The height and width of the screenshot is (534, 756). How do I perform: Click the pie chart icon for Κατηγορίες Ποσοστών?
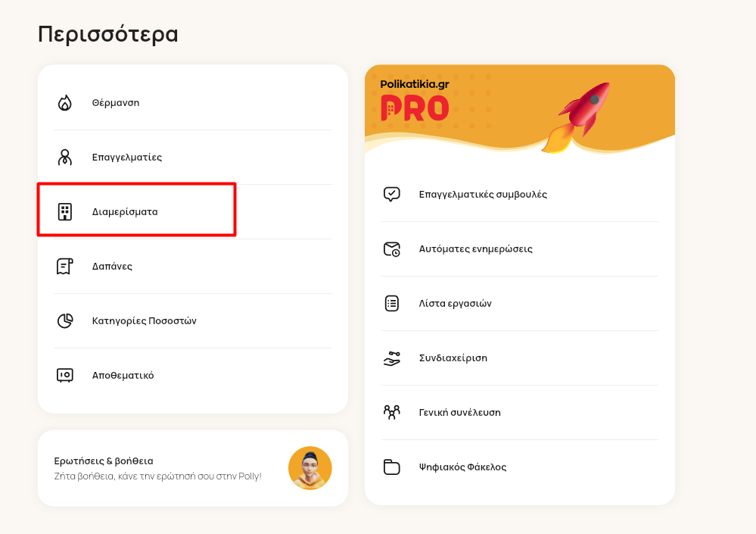point(64,321)
